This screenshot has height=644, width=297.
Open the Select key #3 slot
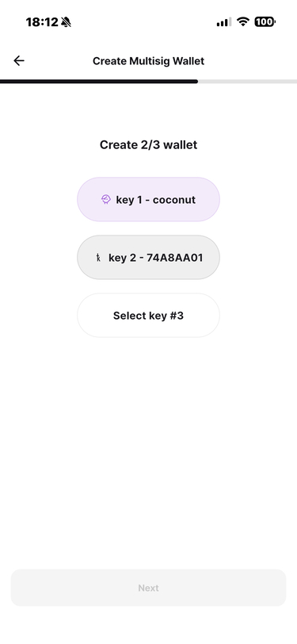click(x=149, y=316)
